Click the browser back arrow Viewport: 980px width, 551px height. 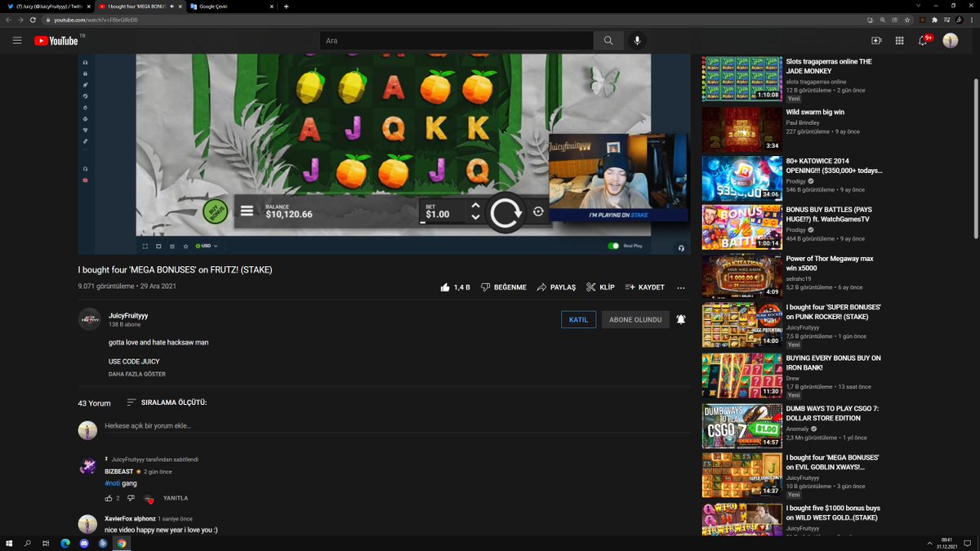coord(9,20)
